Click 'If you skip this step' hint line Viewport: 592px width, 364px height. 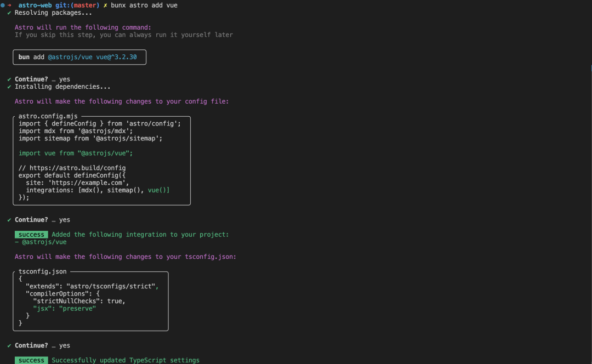[x=124, y=35]
